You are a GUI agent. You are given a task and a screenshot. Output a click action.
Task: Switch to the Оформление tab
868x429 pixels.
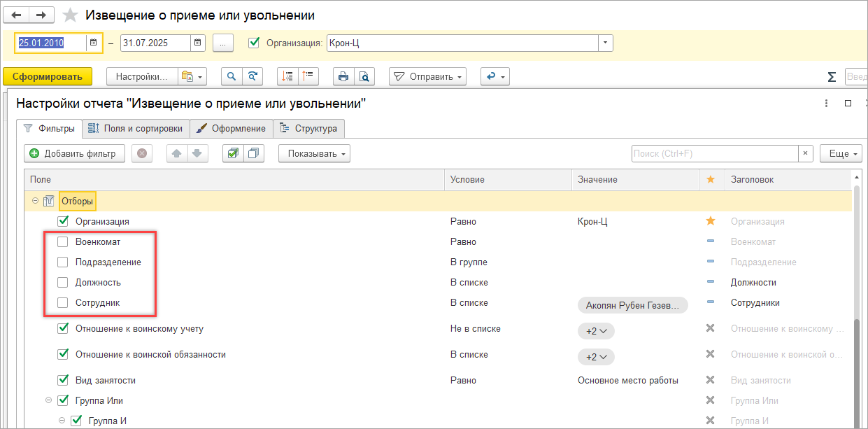coord(232,129)
